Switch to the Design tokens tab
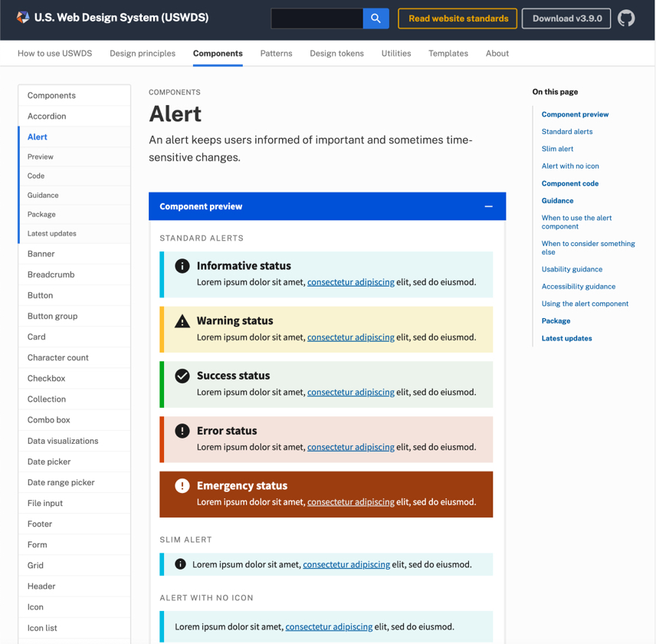Screen dimensions: 656x644 pyautogui.click(x=336, y=54)
